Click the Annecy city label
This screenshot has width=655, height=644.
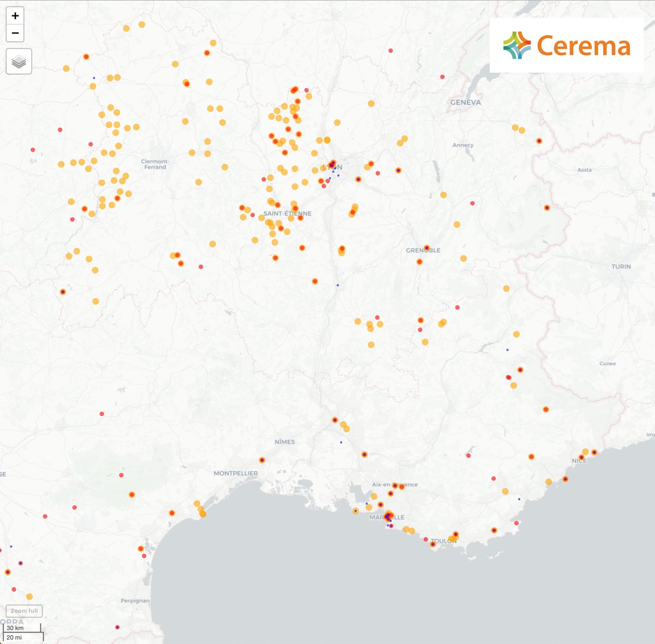pyautogui.click(x=463, y=145)
